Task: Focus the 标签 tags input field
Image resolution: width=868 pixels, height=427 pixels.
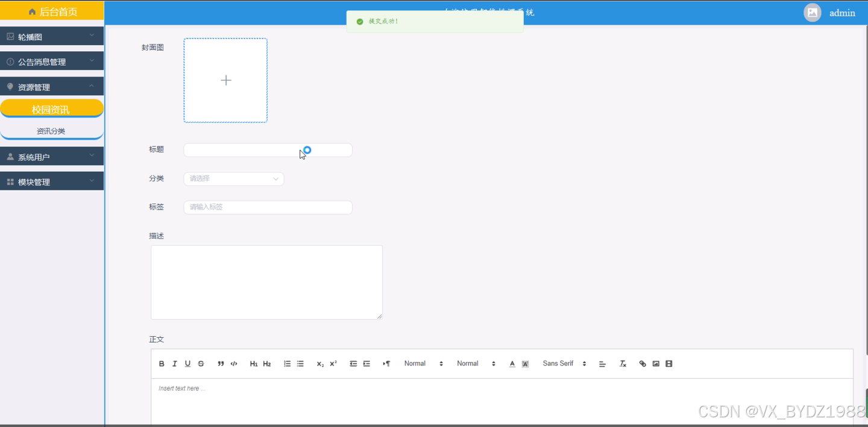Action: click(x=268, y=207)
